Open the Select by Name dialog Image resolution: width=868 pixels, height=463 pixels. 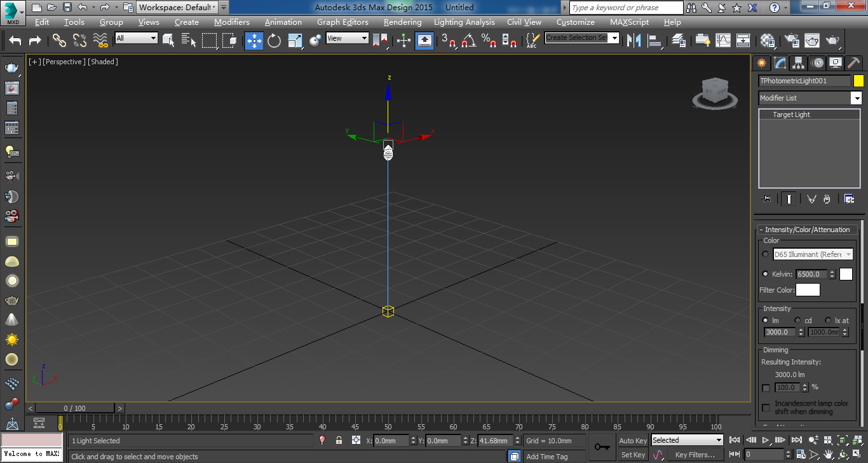pos(189,40)
